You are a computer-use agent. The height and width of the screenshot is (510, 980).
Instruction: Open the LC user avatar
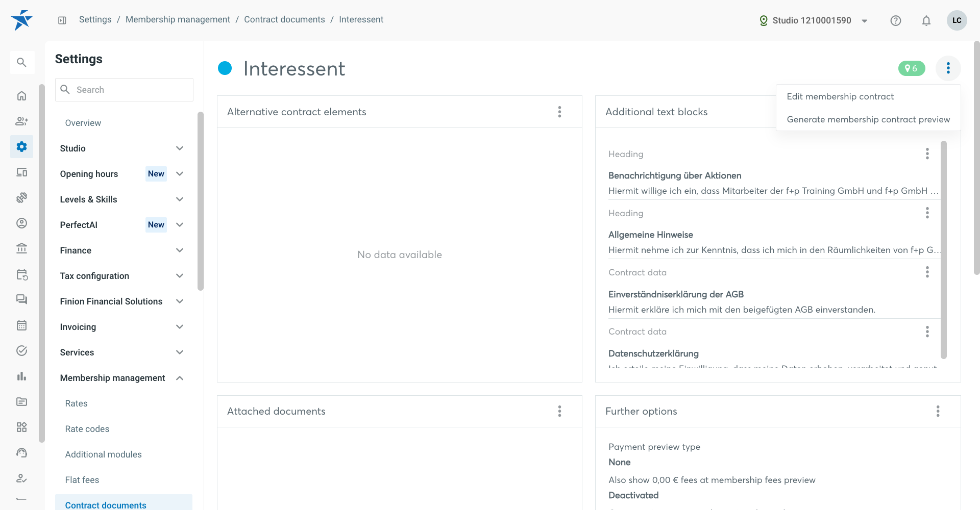tap(957, 20)
